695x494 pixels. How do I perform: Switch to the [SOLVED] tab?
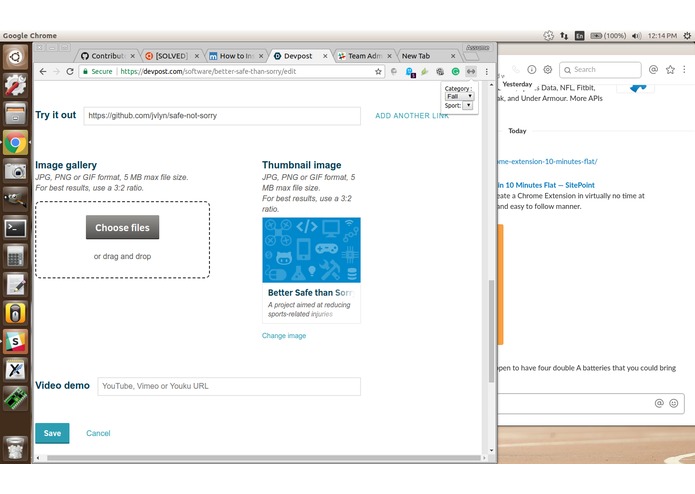172,56
